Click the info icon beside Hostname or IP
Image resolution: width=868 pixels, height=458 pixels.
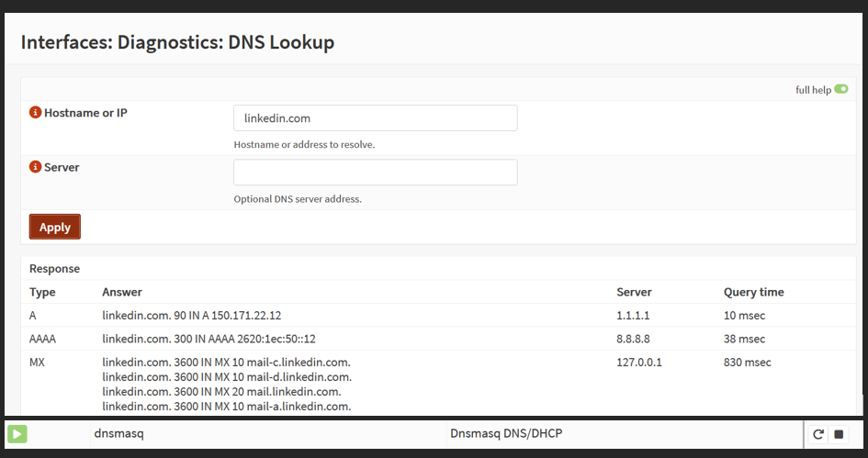(36, 113)
